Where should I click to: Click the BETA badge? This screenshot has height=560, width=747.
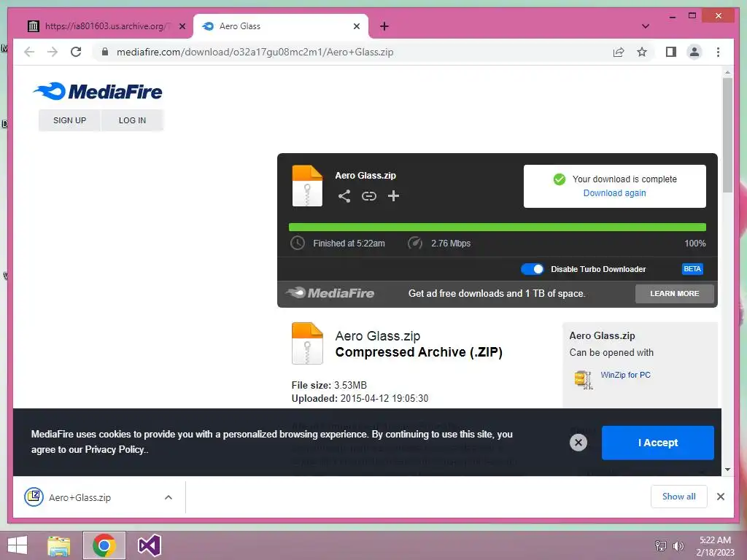click(x=692, y=269)
